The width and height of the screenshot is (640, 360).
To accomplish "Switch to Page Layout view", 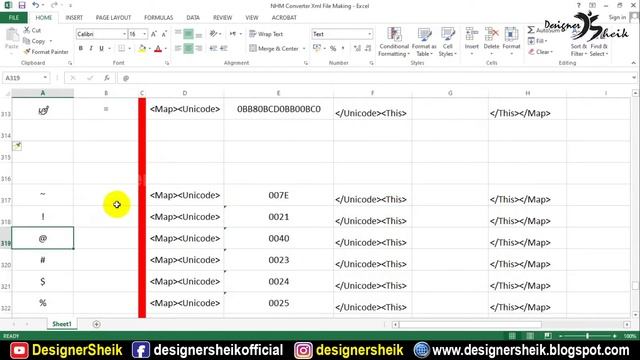I will pos(530,336).
